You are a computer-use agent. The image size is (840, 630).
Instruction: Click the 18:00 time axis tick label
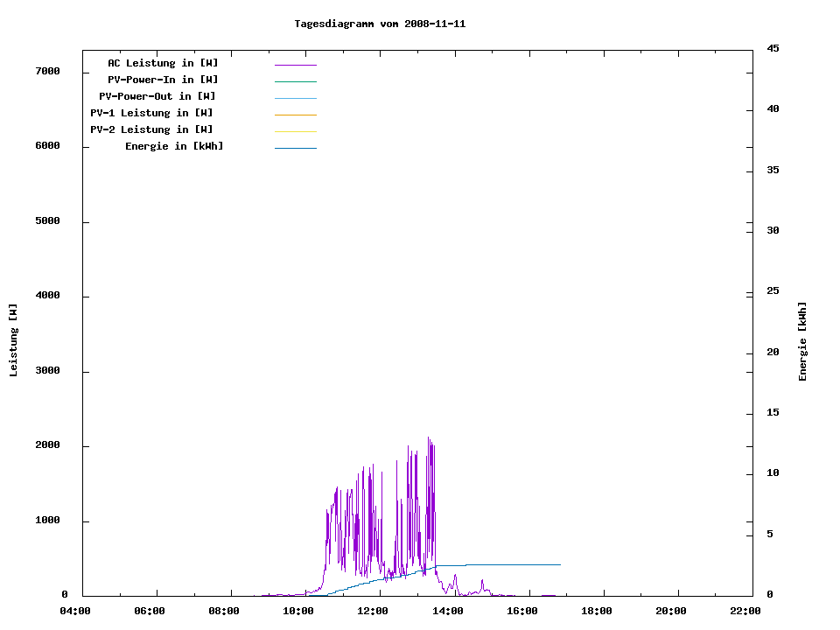point(597,611)
